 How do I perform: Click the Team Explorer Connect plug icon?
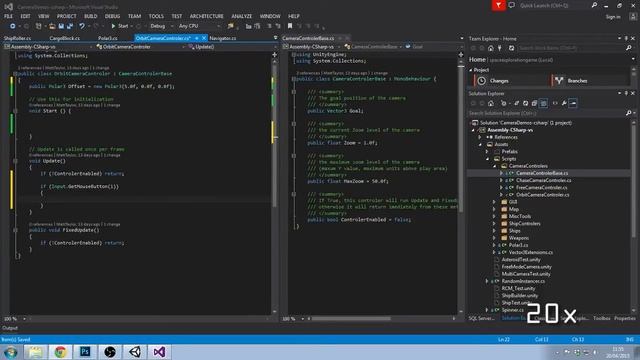coord(500,48)
